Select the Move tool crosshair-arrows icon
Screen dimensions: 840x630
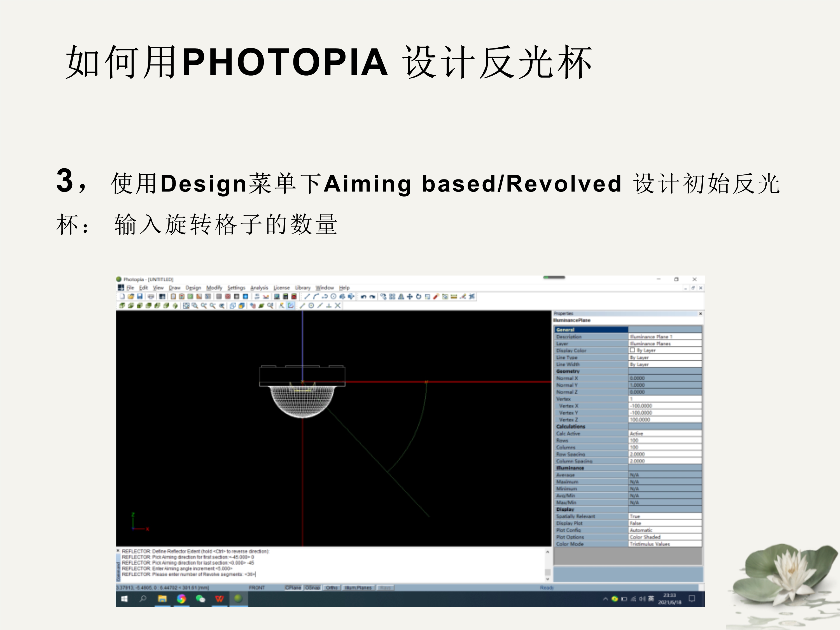tap(410, 297)
